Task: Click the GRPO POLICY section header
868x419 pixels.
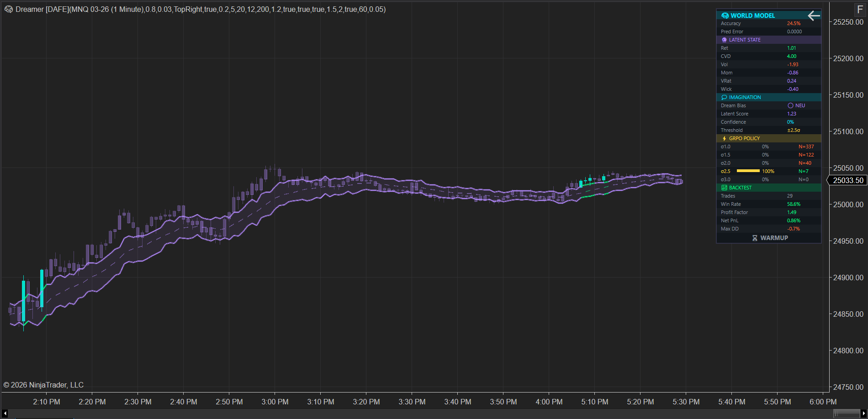Action: click(769, 138)
